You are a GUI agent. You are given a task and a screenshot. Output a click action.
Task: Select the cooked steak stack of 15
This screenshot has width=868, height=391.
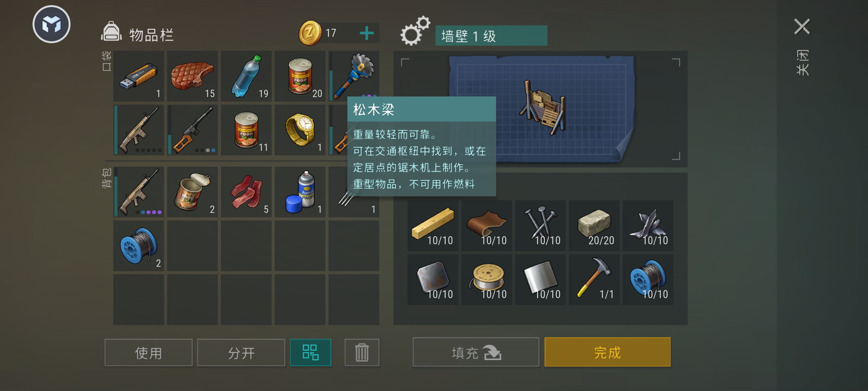click(x=192, y=76)
